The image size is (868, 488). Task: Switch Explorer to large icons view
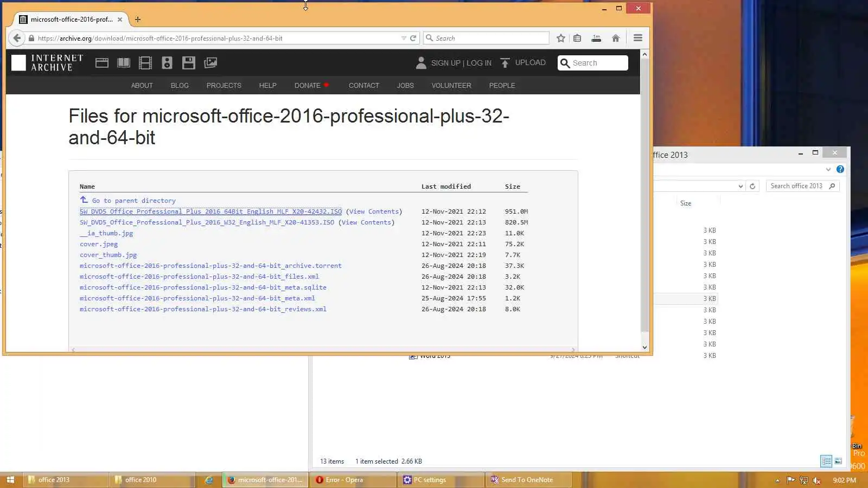[838, 461]
